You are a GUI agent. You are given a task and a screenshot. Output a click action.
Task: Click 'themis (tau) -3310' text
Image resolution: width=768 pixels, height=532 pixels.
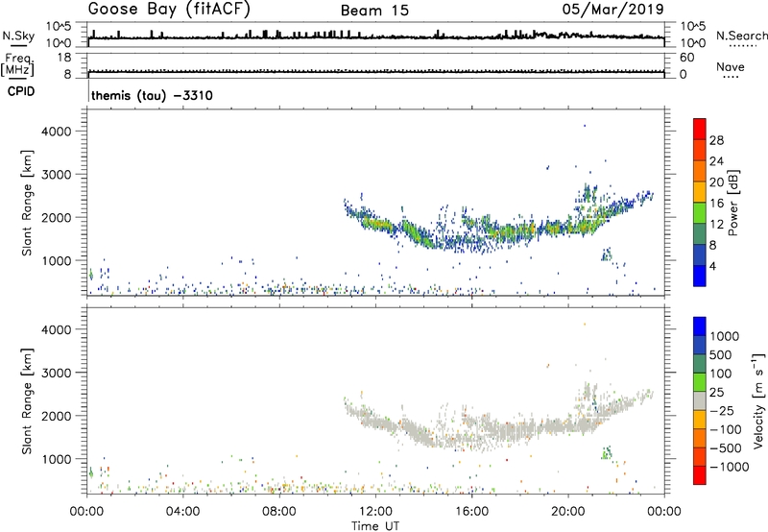152,95
